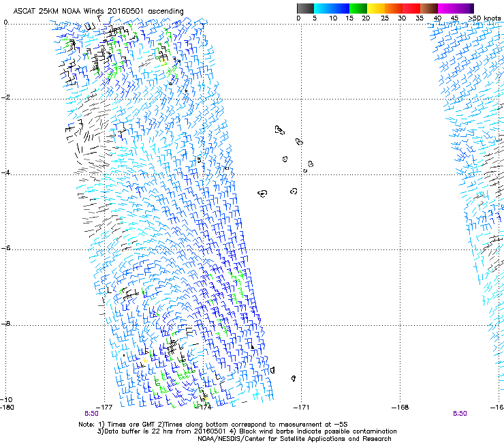This screenshot has height=443, width=504.
Task: Click the gray 0-5 knots color swatch
Action: tap(305, 8)
